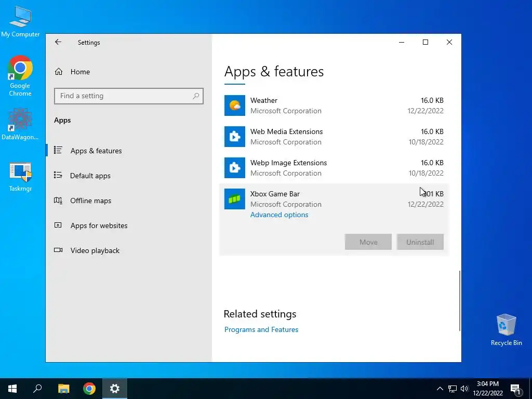The width and height of the screenshot is (532, 399).
Task: Click the Uninstall button
Action: coord(420,242)
